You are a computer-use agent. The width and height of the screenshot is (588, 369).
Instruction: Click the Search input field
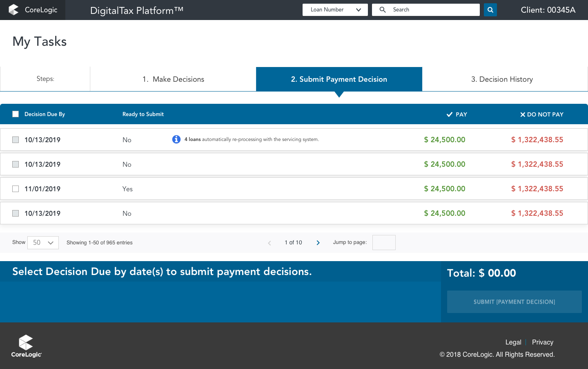[426, 10]
